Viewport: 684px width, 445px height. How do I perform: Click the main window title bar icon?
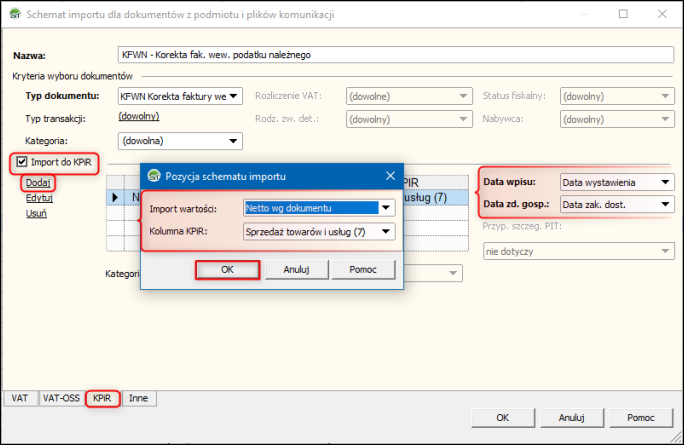pyautogui.click(x=15, y=14)
